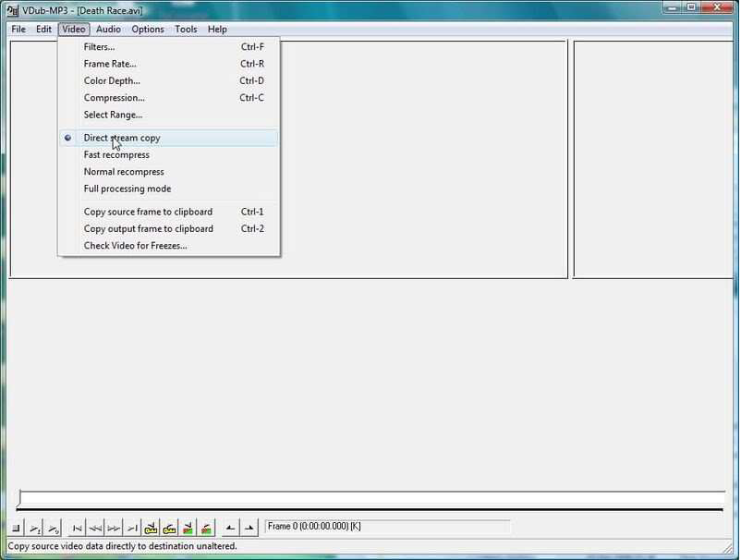Choose Normal recompress mode
Viewport: 753px width, 560px height.
click(168, 172)
